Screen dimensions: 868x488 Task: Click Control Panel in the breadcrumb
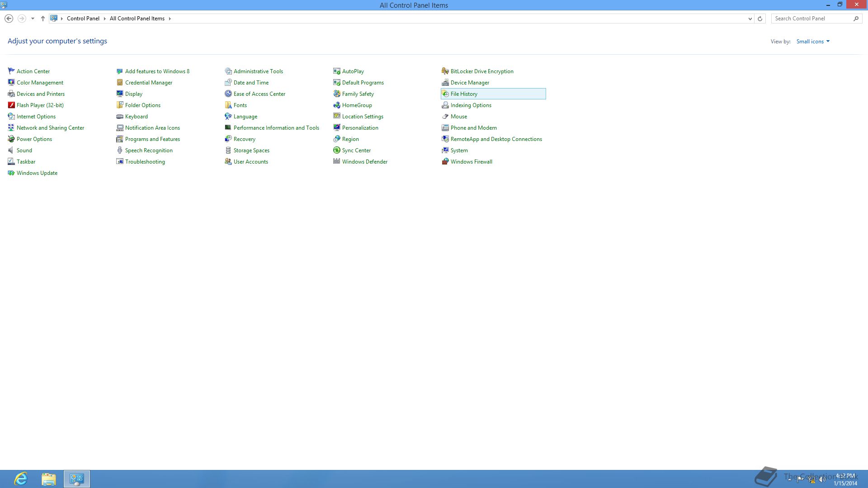tap(83, 19)
